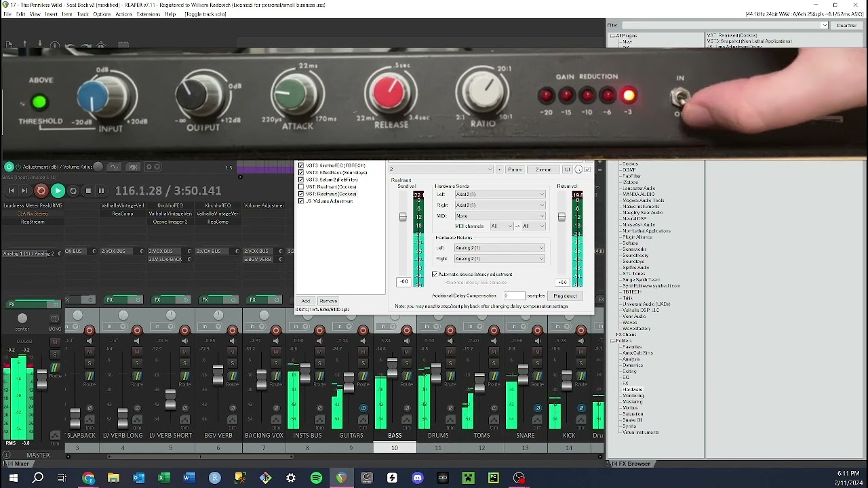Mute the master track

point(55,342)
